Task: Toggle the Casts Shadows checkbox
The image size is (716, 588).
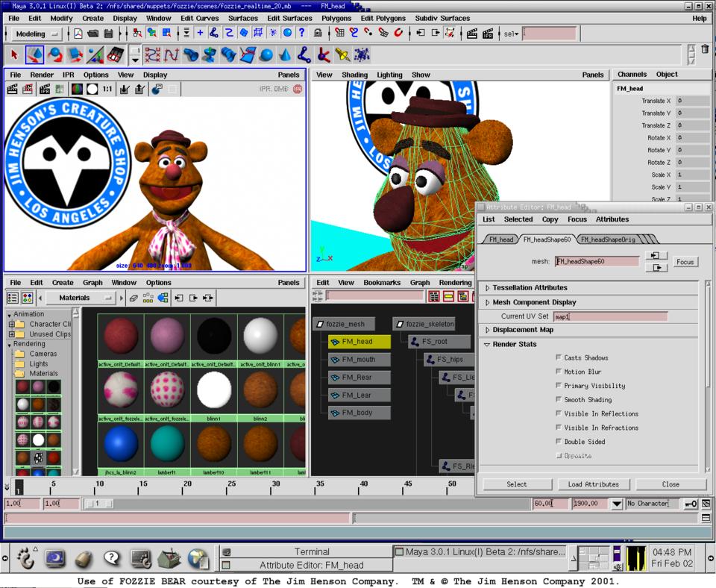Action: tap(559, 357)
